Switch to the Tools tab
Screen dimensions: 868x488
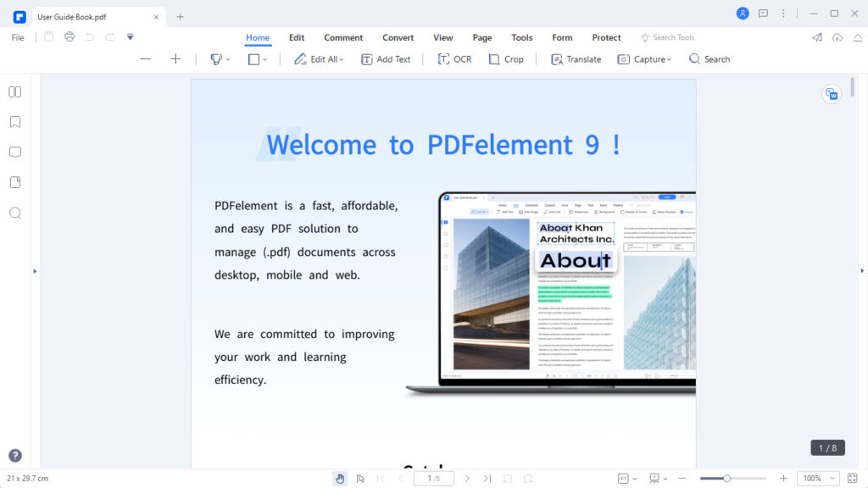pyautogui.click(x=522, y=37)
